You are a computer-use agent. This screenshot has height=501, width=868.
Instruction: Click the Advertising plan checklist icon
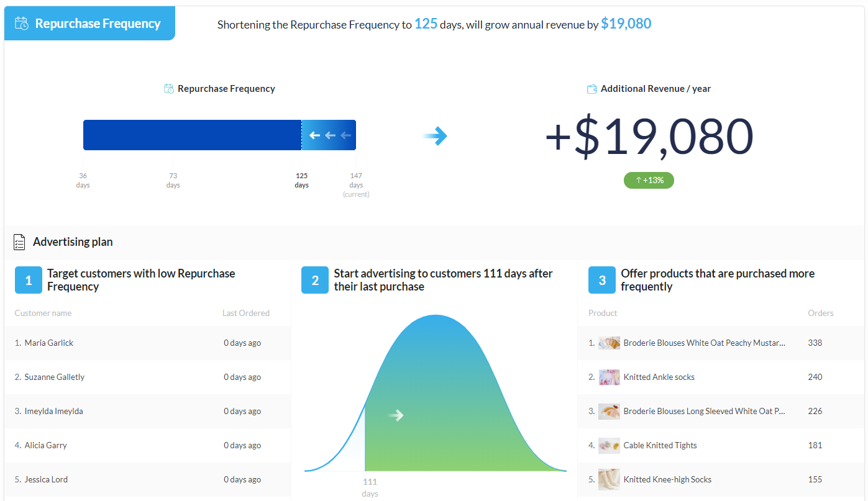[19, 242]
